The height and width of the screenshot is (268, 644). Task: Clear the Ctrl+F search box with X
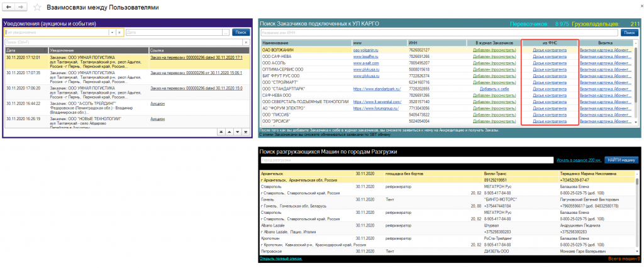(x=246, y=42)
